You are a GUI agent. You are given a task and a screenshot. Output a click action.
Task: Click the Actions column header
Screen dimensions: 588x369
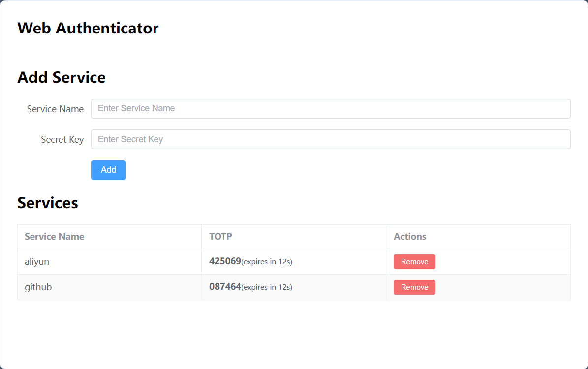(410, 237)
